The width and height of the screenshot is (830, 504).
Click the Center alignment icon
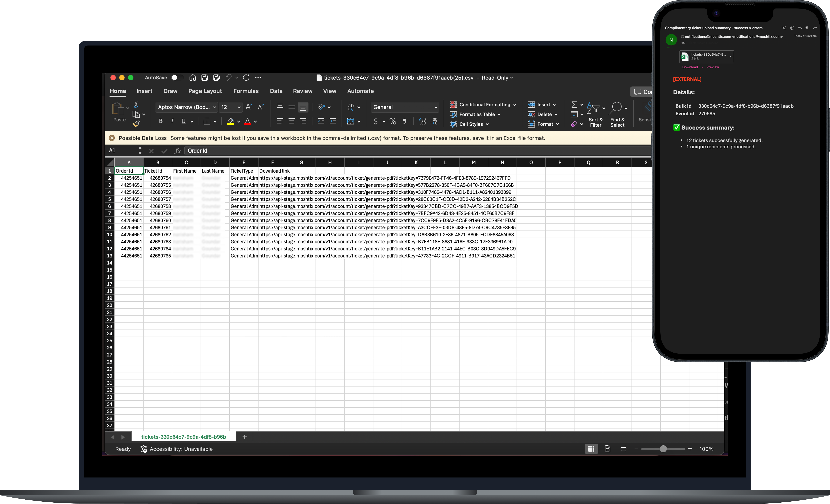point(291,121)
